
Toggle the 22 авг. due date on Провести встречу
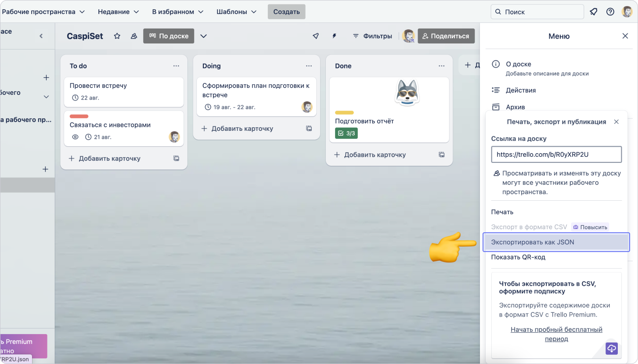[x=86, y=97]
